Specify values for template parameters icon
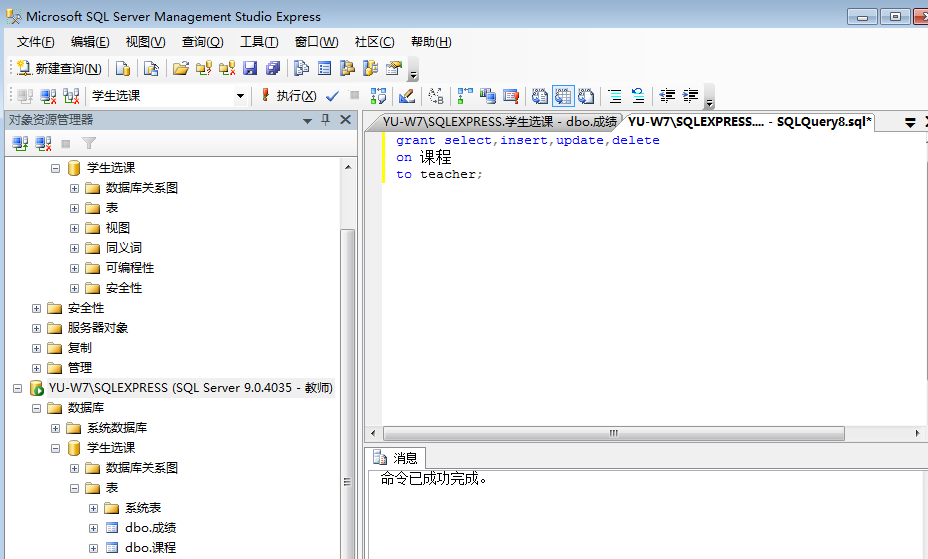The width and height of the screenshot is (928, 559). [x=436, y=96]
